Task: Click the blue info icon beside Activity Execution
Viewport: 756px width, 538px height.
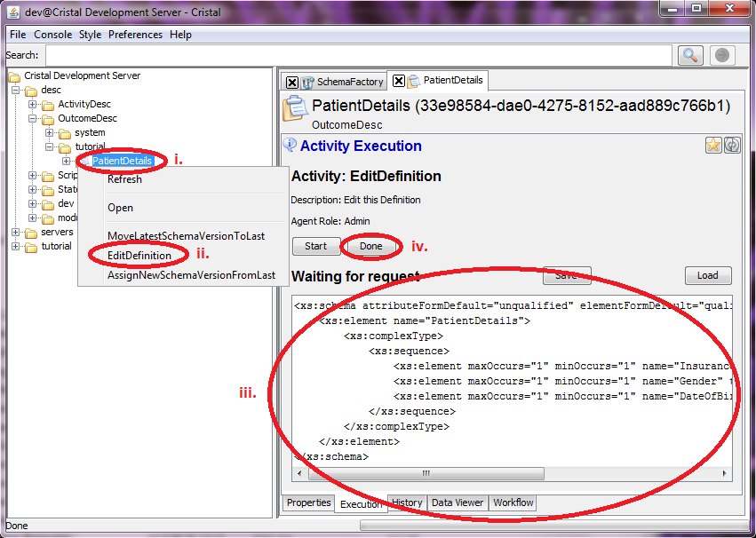Action: pos(290,145)
